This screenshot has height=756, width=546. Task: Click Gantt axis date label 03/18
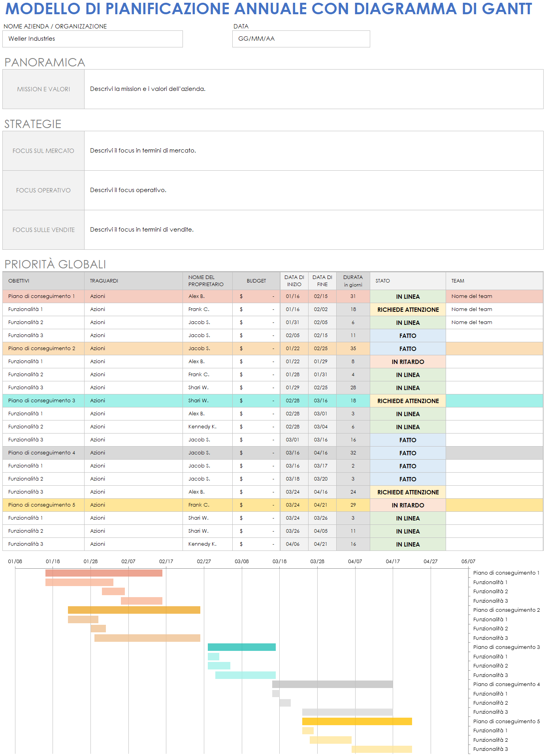(x=279, y=562)
